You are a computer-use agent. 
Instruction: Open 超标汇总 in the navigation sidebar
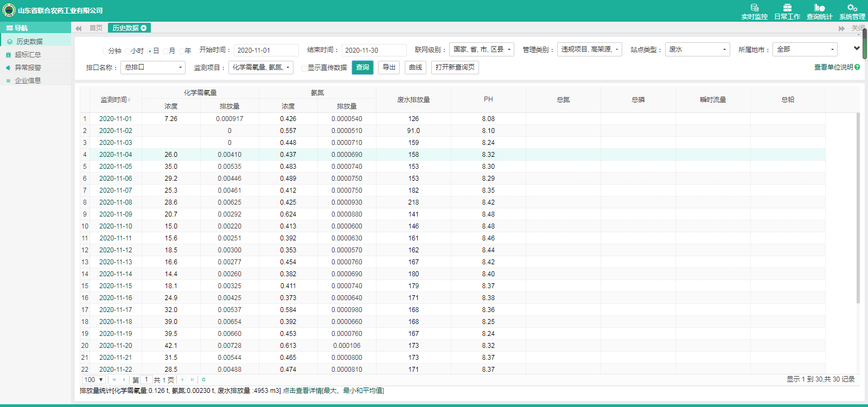28,55
